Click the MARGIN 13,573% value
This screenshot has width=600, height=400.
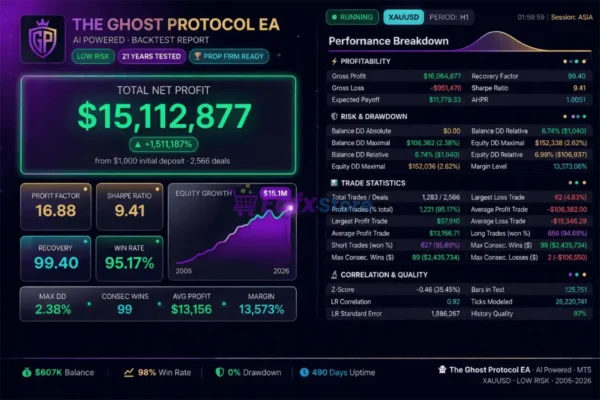[x=261, y=309]
